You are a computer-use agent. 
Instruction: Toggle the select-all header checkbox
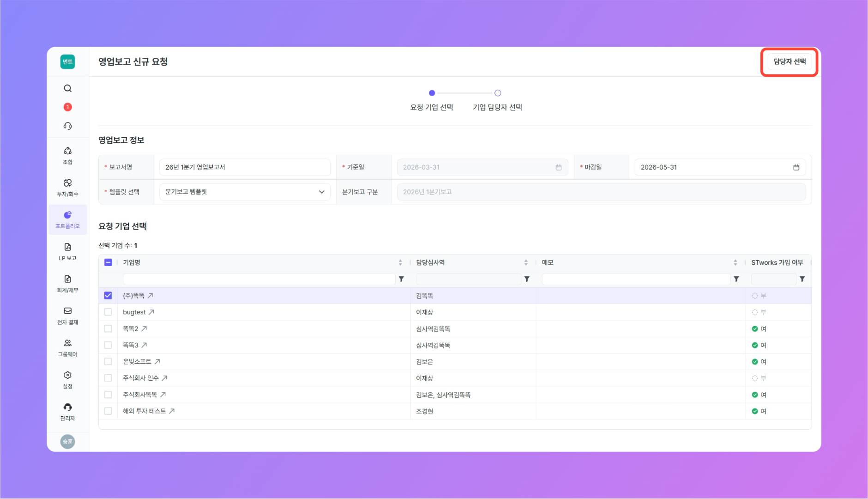point(108,262)
